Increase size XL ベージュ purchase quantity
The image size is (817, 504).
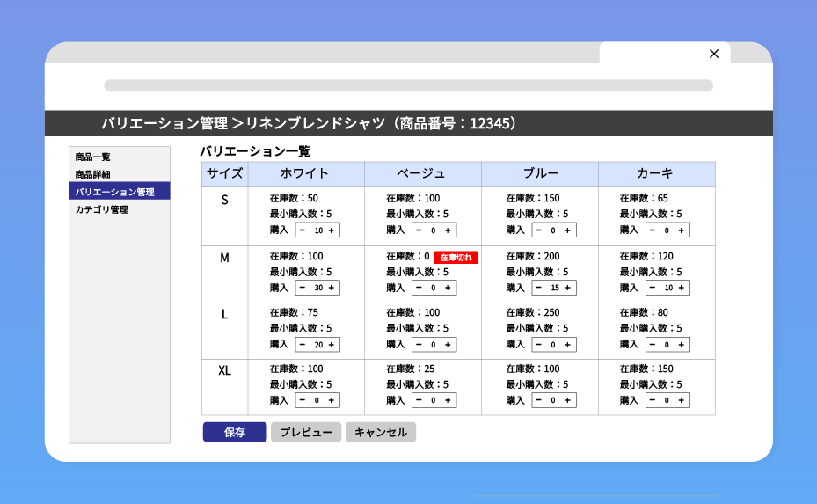(x=448, y=400)
